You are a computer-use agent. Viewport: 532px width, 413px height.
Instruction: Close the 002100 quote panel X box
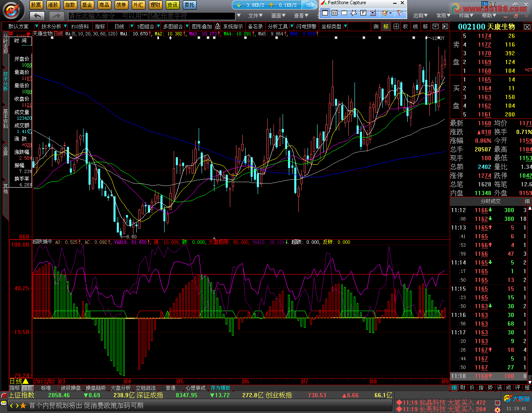527,27
